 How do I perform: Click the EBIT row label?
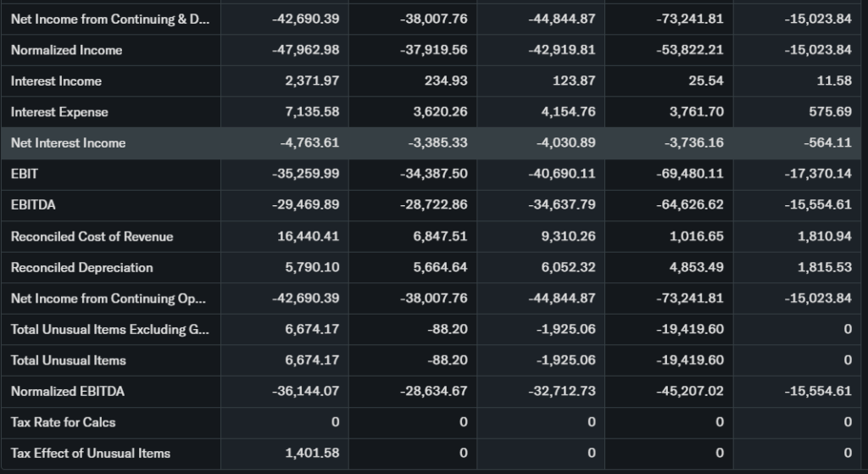pos(25,174)
